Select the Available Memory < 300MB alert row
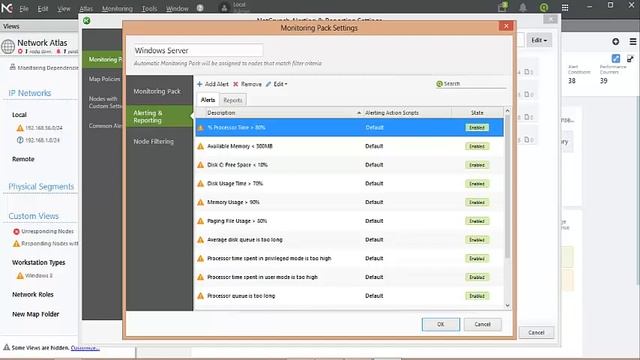This screenshot has width=640, height=360. coord(349,146)
